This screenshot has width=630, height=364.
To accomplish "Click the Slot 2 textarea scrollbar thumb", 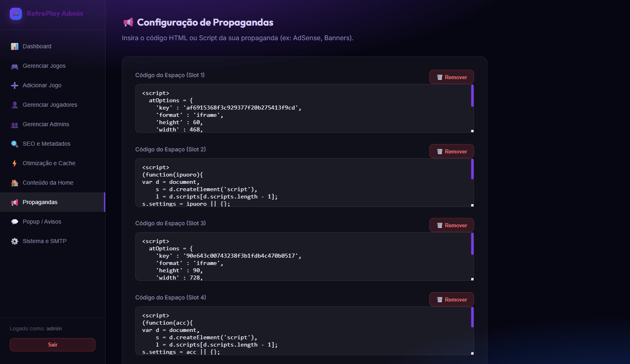I will point(472,169).
